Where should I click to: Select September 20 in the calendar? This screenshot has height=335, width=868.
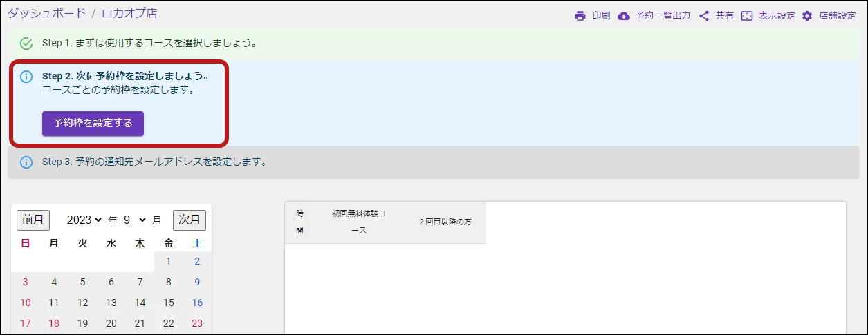(111, 323)
